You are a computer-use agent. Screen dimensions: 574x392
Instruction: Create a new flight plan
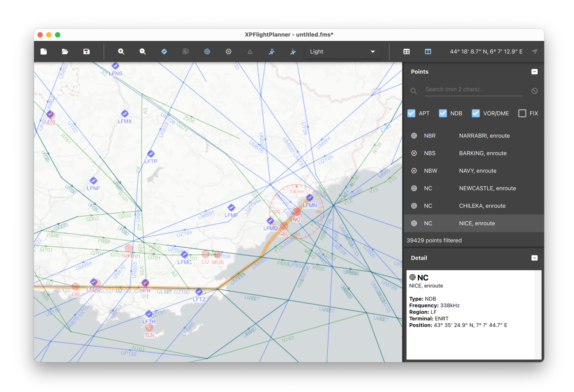pyautogui.click(x=43, y=51)
